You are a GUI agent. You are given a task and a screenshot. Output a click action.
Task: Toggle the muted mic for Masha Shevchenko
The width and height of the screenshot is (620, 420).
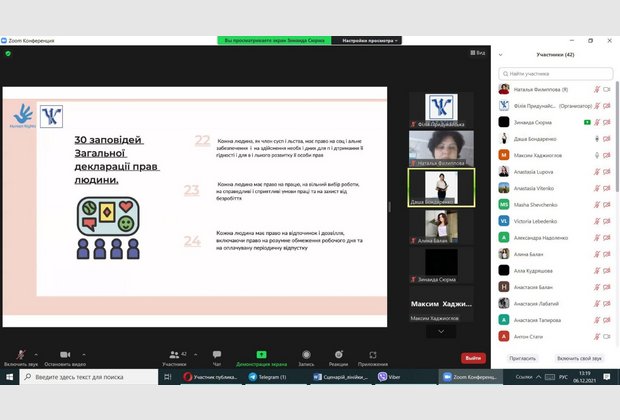coord(597,204)
